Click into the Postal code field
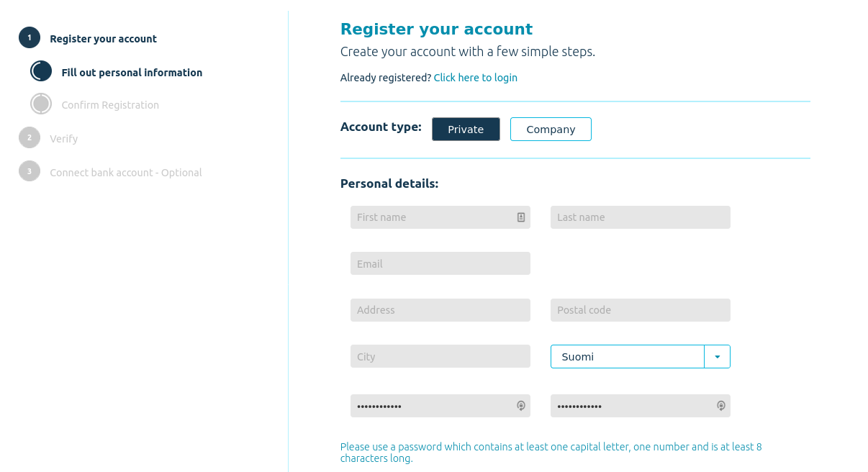868x472 pixels. click(x=641, y=310)
